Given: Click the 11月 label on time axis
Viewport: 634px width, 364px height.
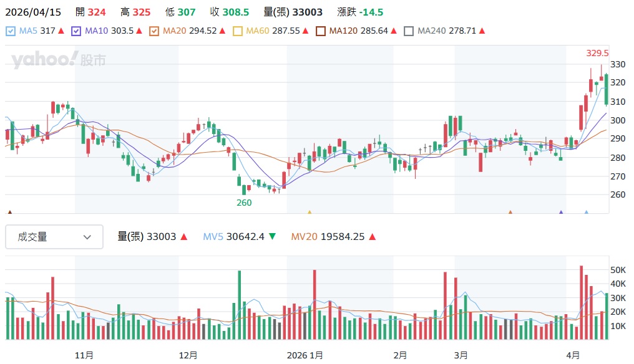Looking at the screenshot, I should [x=84, y=355].
